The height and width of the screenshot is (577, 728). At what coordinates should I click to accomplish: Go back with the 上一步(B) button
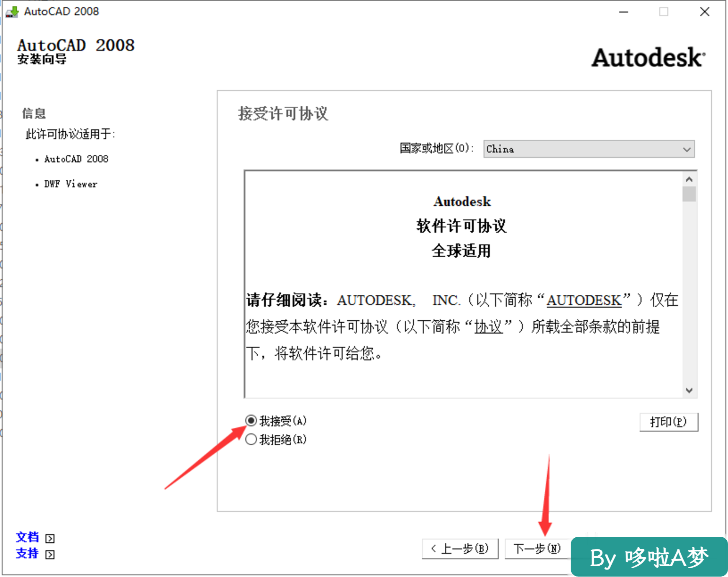click(460, 549)
